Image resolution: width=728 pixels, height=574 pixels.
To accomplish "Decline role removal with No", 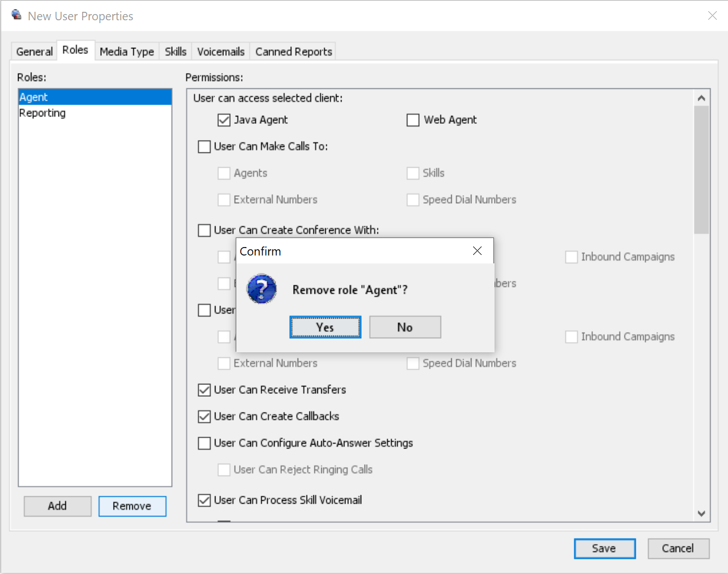I will (x=405, y=327).
